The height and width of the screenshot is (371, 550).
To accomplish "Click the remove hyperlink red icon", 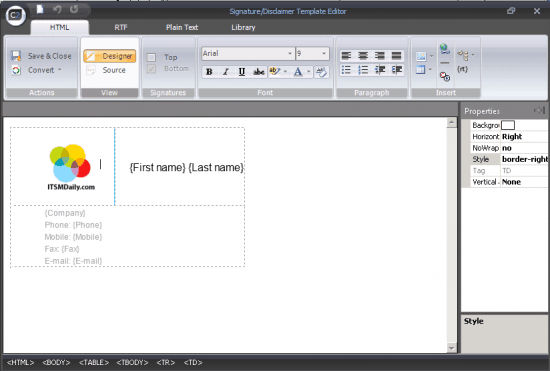I will click(x=445, y=76).
